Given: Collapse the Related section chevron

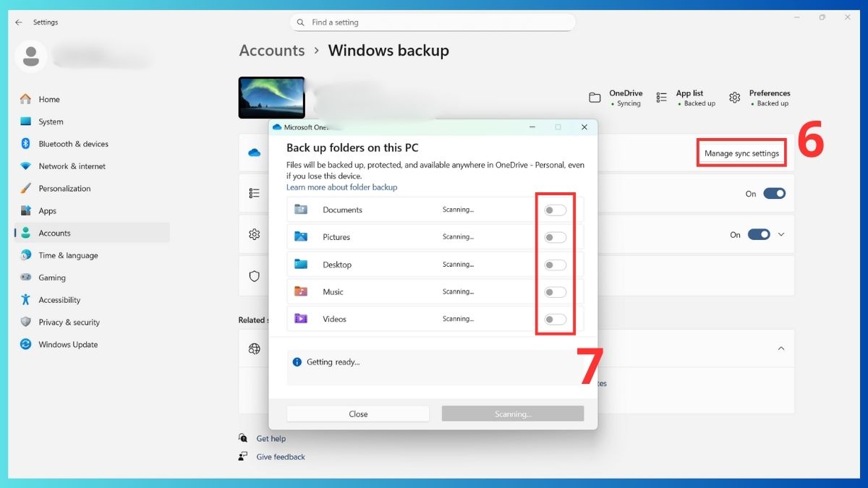Looking at the screenshot, I should point(781,348).
